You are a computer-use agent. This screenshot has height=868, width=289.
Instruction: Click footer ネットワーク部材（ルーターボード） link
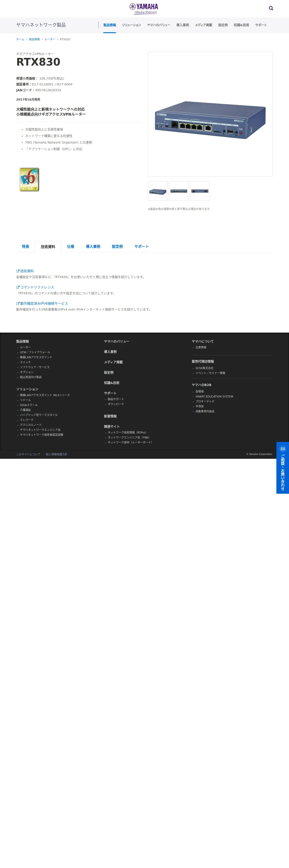tap(131, 442)
